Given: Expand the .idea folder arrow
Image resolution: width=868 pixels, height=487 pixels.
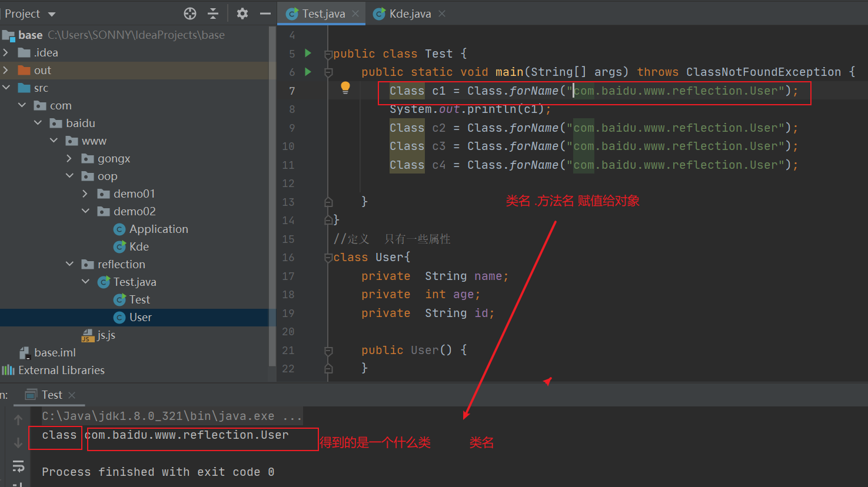Looking at the screenshot, I should coord(6,52).
